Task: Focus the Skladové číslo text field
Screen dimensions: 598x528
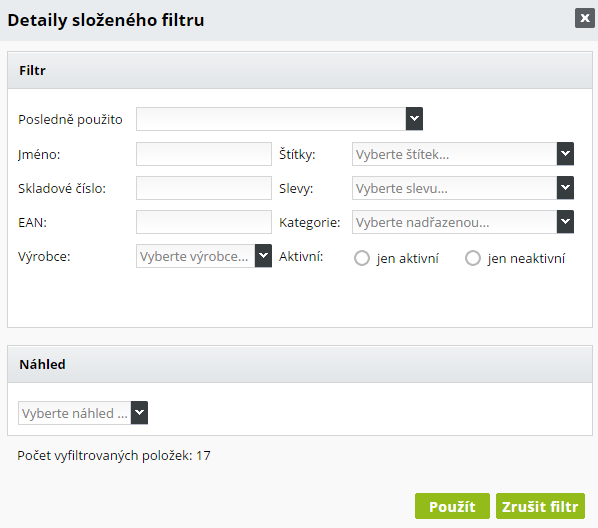Action: coord(204,188)
